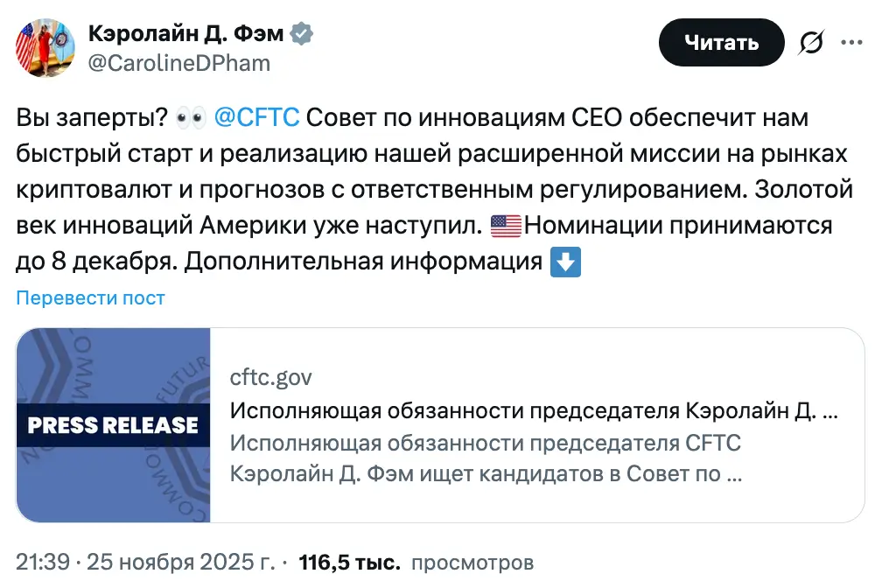Open the display name Кэролайн Д. Фэм
Screen dimensions: 882x588
click(187, 35)
